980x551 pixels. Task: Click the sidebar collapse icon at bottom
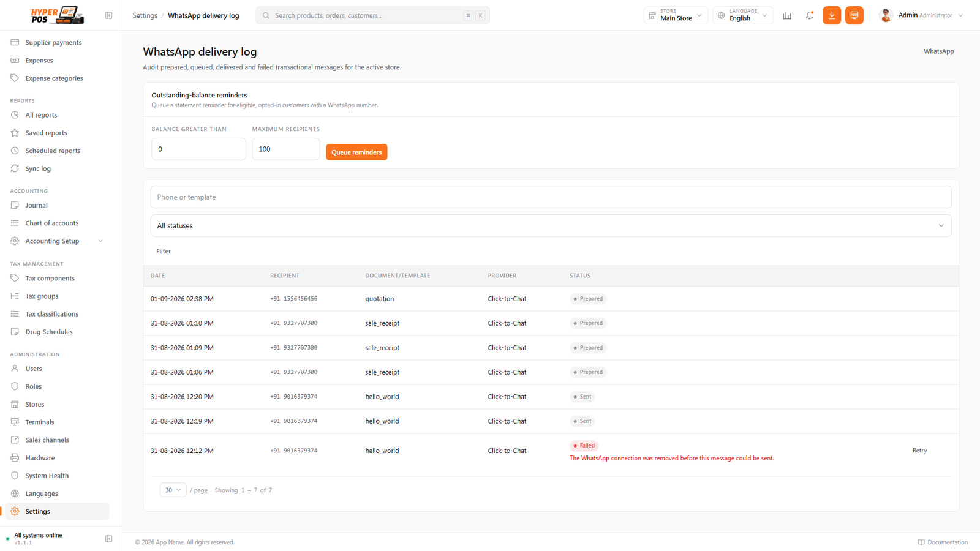coord(108,539)
